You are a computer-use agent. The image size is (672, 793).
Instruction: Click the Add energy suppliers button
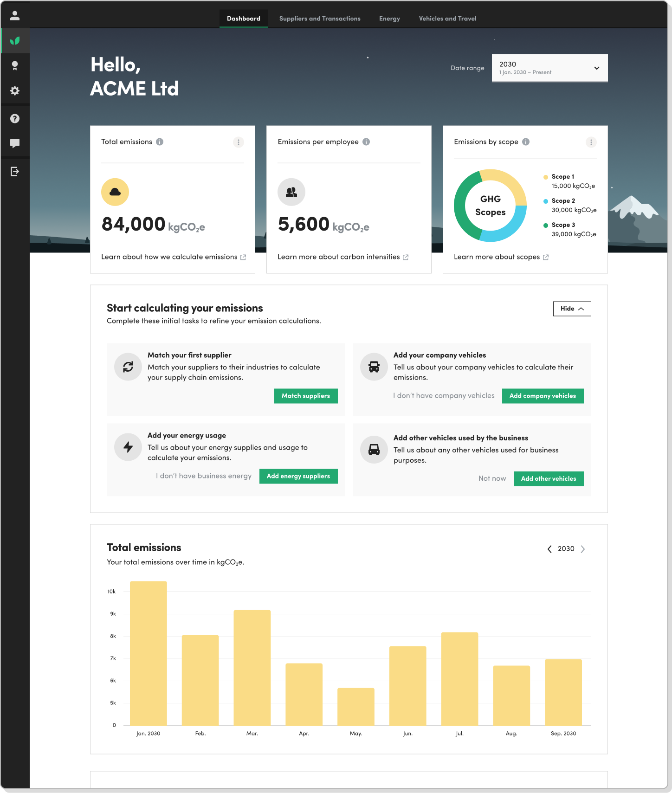click(298, 476)
